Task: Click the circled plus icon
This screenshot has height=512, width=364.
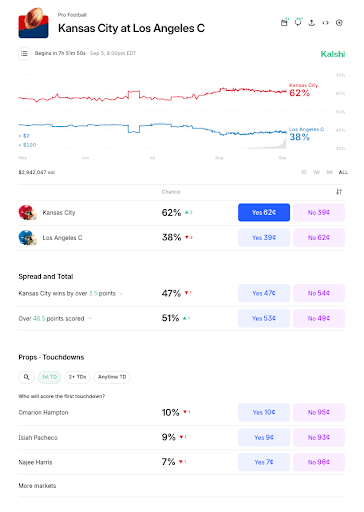Action: click(x=339, y=23)
